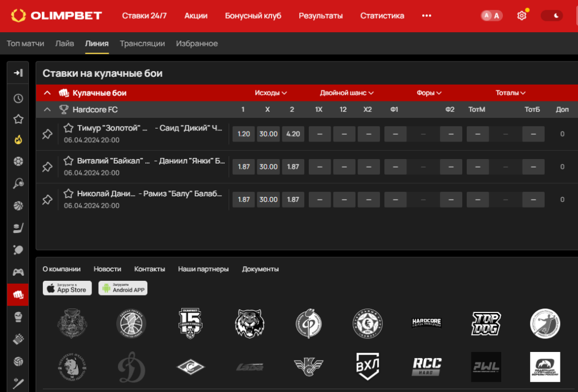Open Документы footer link
The width and height of the screenshot is (578, 392).
coord(260,269)
